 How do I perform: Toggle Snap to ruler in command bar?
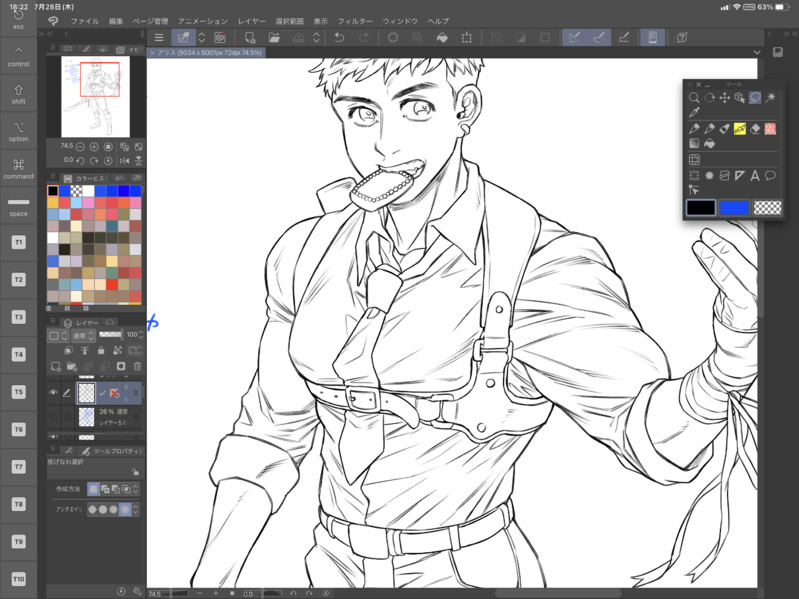tap(574, 37)
